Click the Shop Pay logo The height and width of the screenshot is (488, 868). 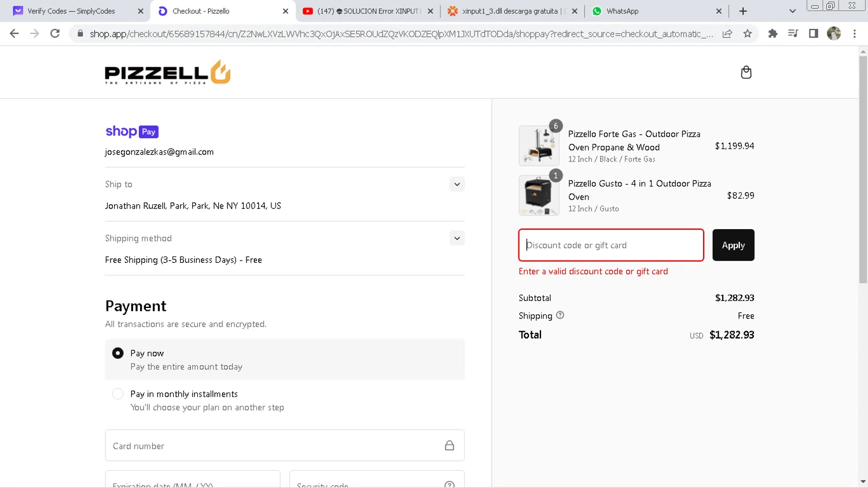pyautogui.click(x=132, y=131)
